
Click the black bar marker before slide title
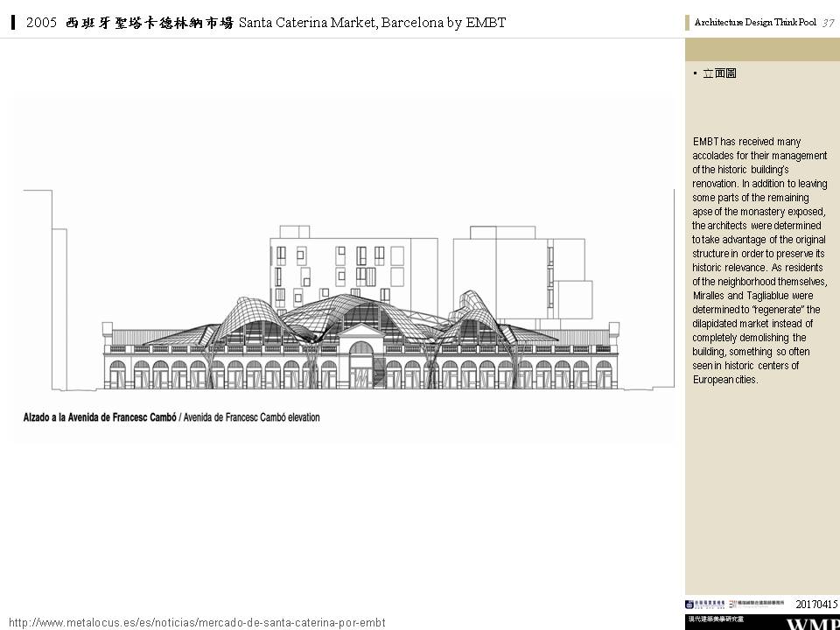[x=14, y=23]
